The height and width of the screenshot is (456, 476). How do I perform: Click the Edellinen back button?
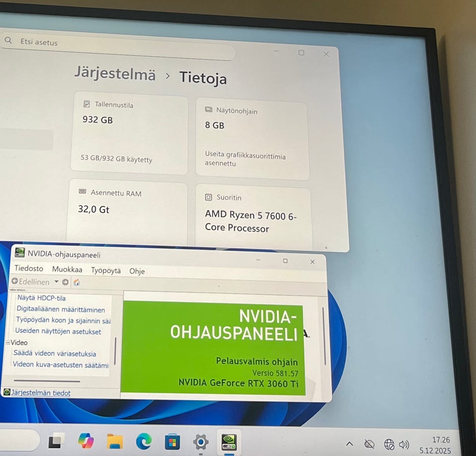click(30, 282)
